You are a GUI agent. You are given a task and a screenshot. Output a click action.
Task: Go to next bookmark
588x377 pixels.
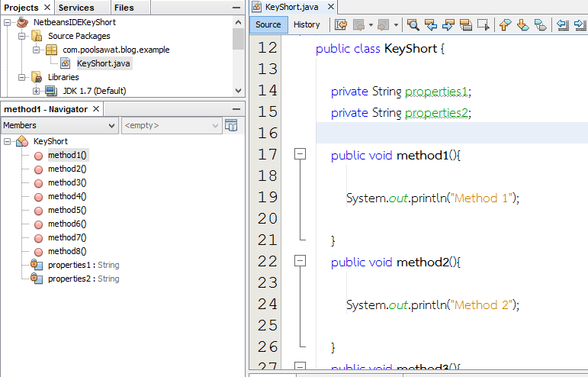523,24
